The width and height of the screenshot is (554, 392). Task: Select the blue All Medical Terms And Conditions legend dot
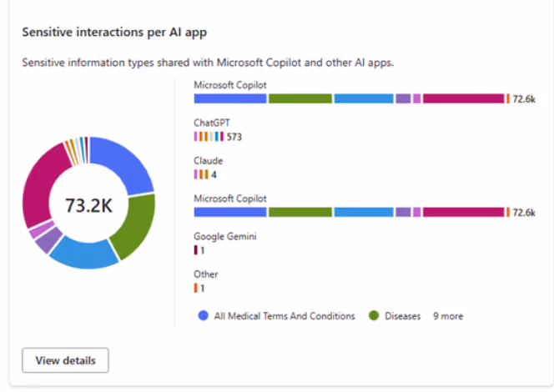pos(203,316)
